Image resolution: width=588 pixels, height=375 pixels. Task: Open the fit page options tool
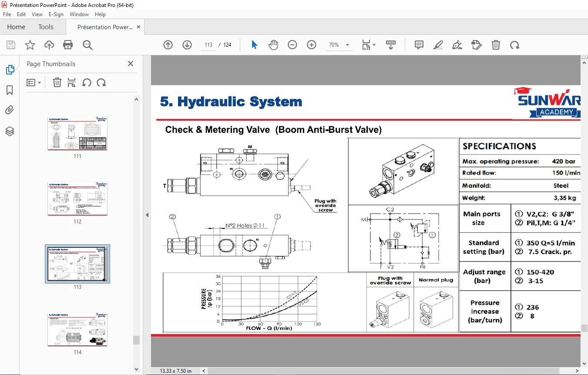[x=369, y=45]
